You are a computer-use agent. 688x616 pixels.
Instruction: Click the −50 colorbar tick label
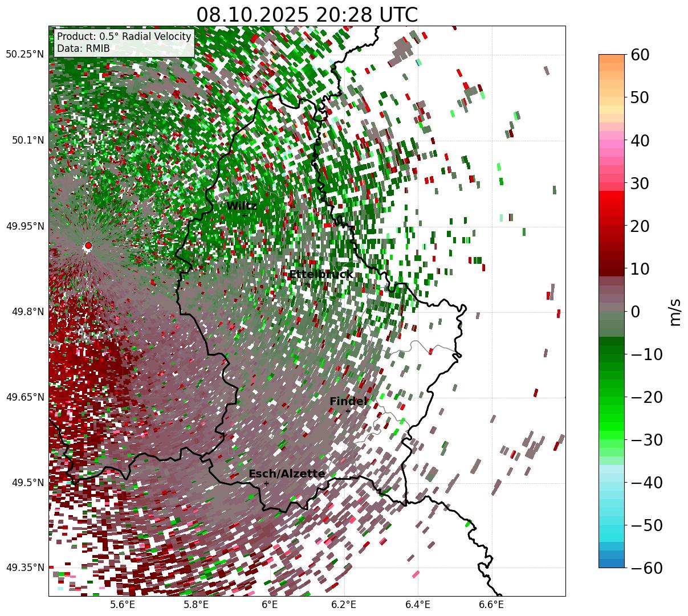pyautogui.click(x=646, y=525)
